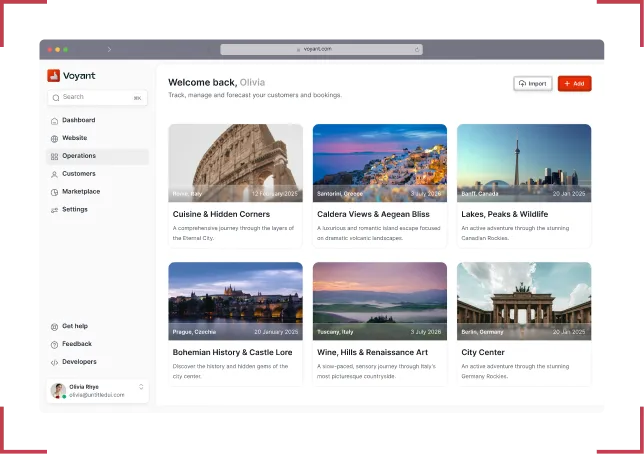Viewport: 644px width, 454px height.
Task: Click the search magnifier icon
Action: (56, 98)
